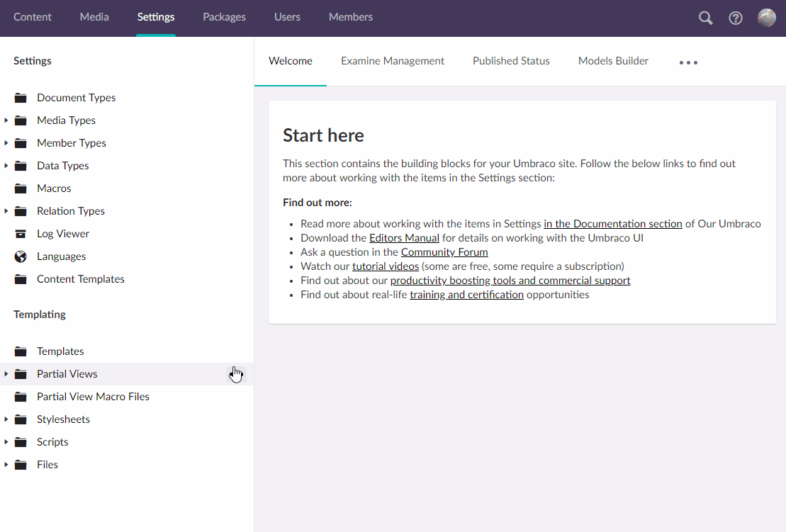
Task: Expand the Partial Views tree node
Action: (6, 374)
